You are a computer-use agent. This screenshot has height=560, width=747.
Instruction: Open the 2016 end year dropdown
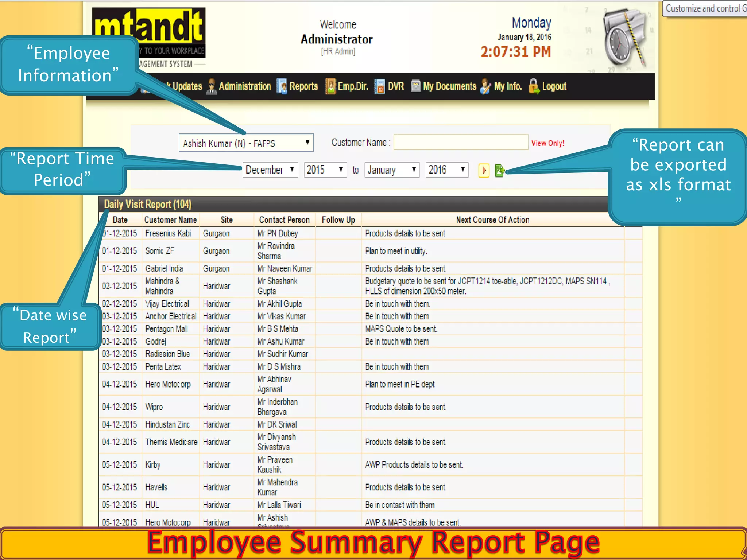[447, 170]
